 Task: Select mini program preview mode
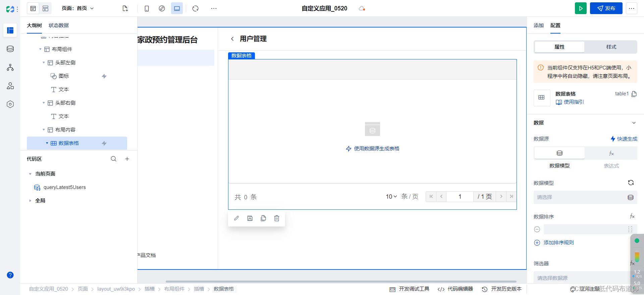(162, 8)
